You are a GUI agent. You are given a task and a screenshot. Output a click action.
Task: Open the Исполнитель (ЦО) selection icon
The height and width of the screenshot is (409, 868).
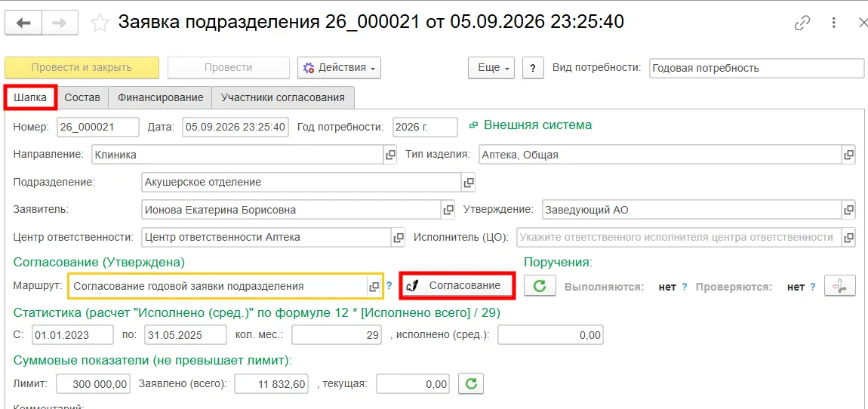tap(848, 238)
